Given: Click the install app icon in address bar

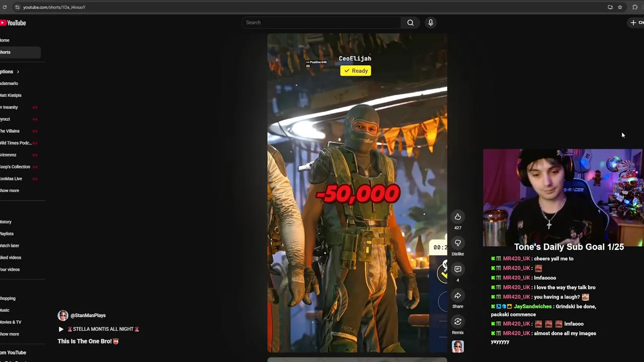Looking at the screenshot, I should click(x=610, y=7).
